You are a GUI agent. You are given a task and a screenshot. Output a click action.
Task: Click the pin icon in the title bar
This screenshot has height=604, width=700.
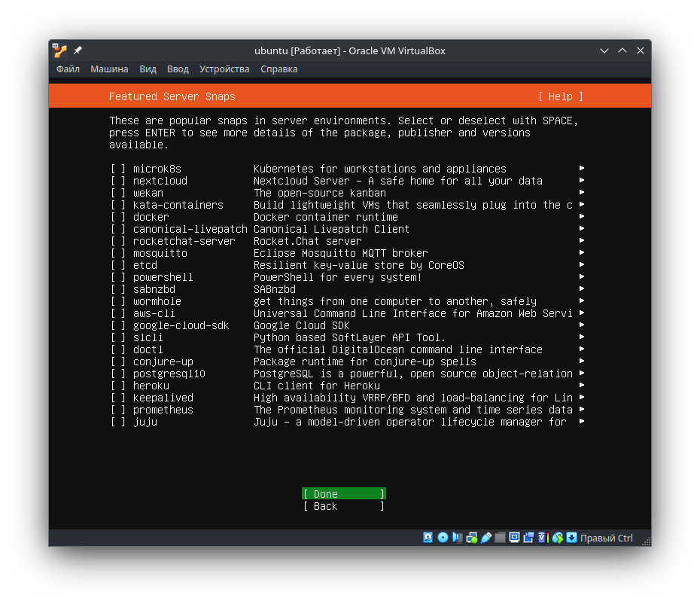click(x=77, y=50)
